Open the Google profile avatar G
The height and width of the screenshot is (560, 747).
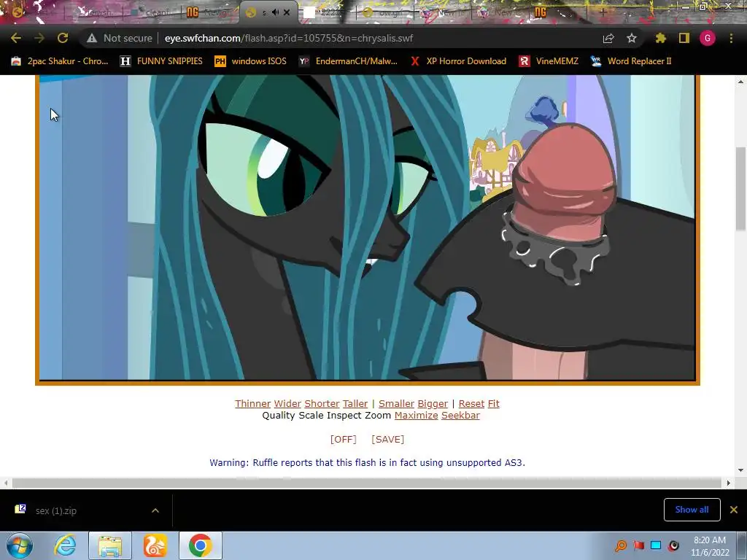[x=708, y=38]
